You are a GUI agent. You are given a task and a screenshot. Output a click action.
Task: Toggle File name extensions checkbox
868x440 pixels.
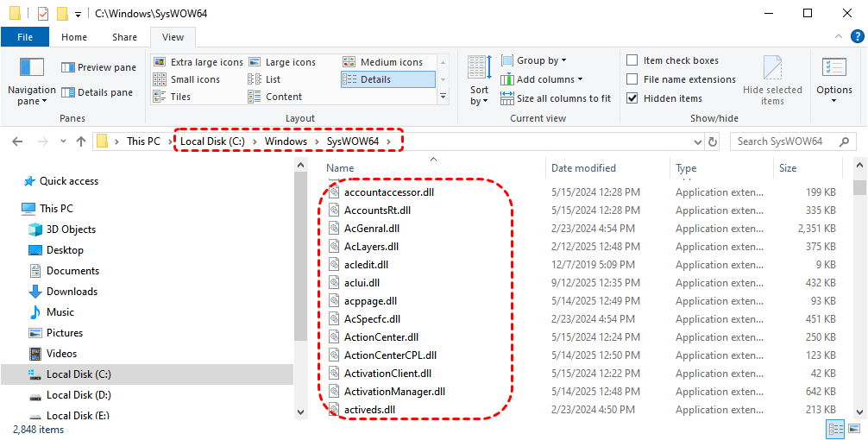pos(632,79)
